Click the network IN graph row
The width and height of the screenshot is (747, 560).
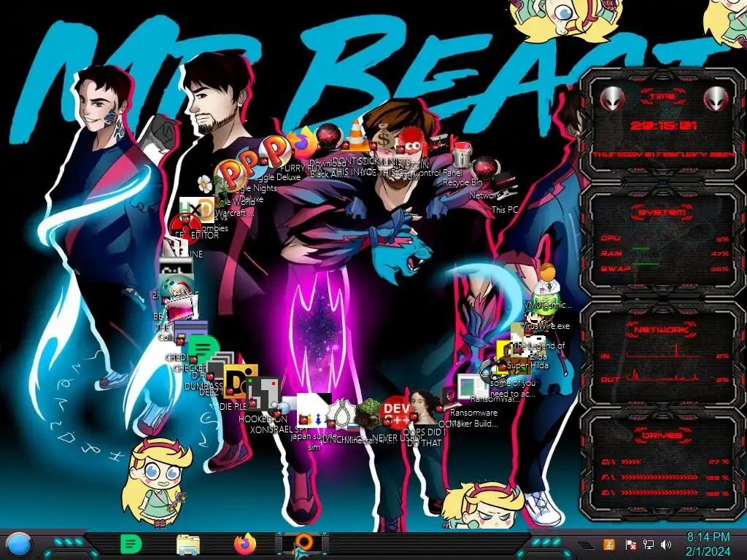pos(665,354)
